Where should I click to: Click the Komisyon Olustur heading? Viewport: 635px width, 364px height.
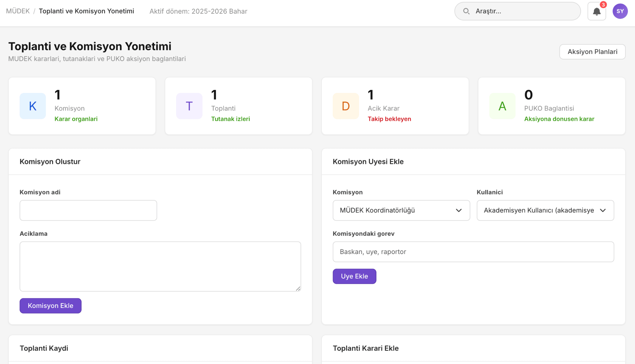[x=50, y=162]
